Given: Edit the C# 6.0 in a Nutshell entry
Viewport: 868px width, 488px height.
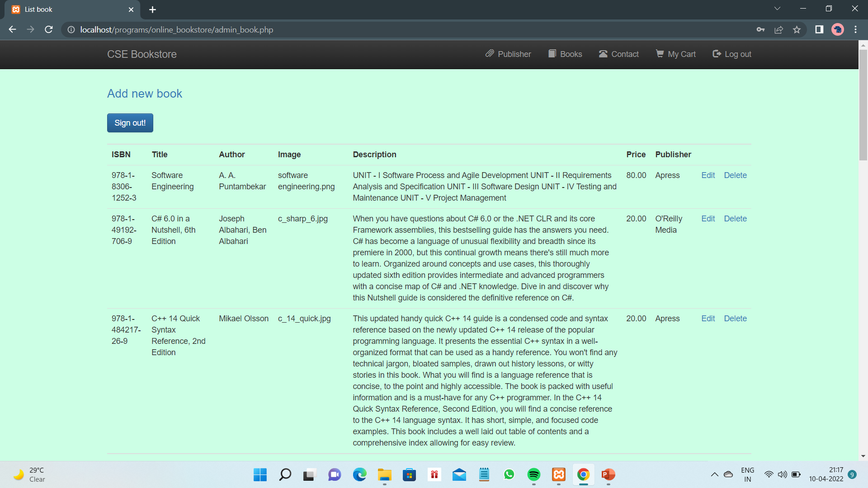Looking at the screenshot, I should pyautogui.click(x=708, y=218).
